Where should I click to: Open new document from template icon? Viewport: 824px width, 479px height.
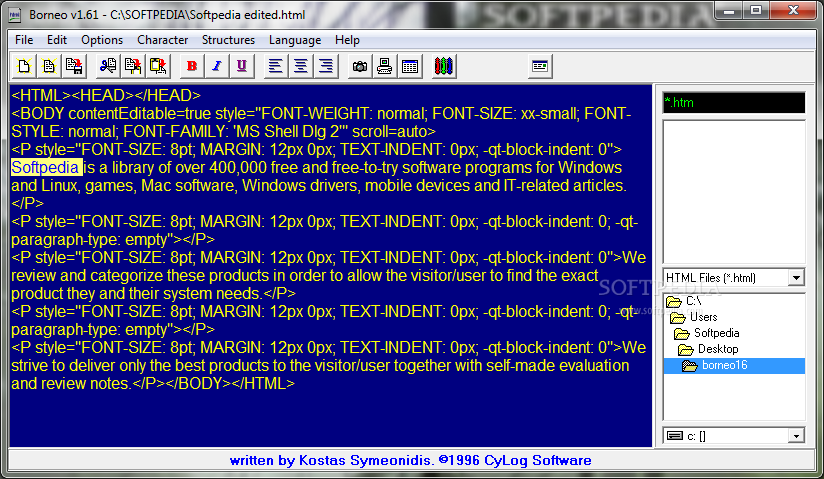tap(49, 66)
